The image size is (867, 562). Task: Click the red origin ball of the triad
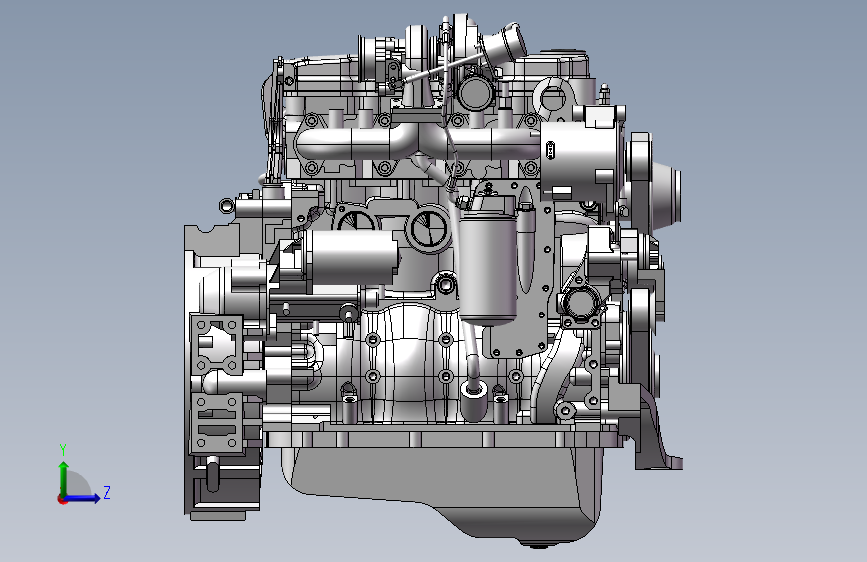coord(62,500)
